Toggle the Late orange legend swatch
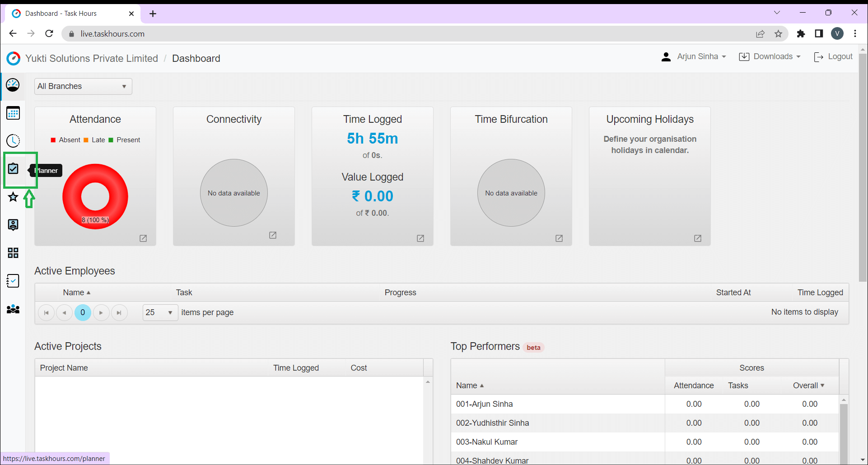The height and width of the screenshot is (465, 868). (x=86, y=140)
